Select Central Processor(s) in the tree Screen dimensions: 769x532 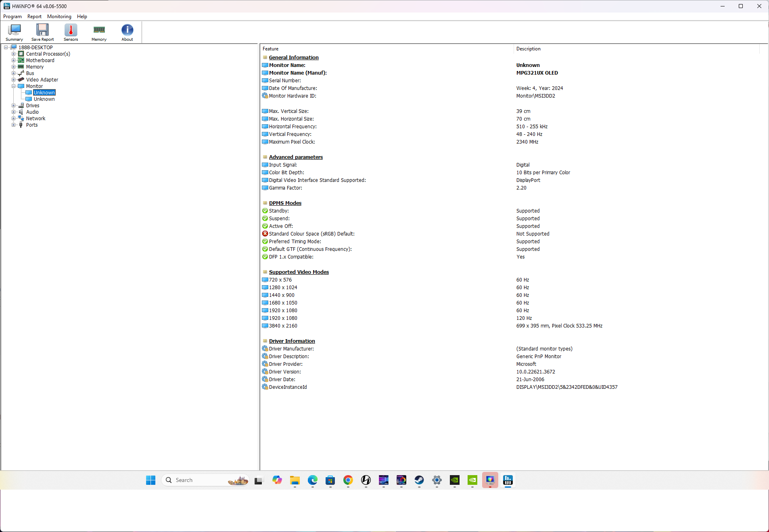click(x=48, y=54)
